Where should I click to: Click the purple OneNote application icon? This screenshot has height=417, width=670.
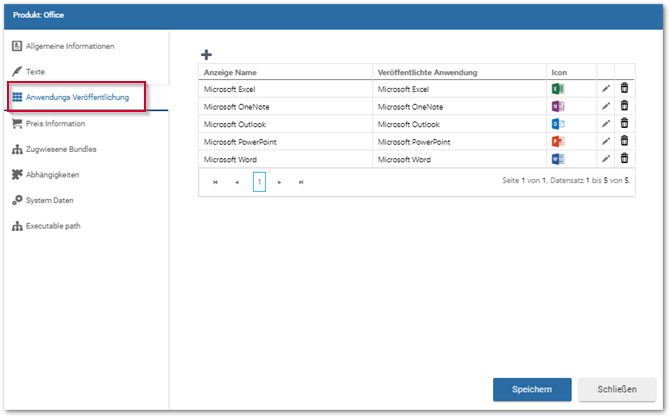[558, 106]
